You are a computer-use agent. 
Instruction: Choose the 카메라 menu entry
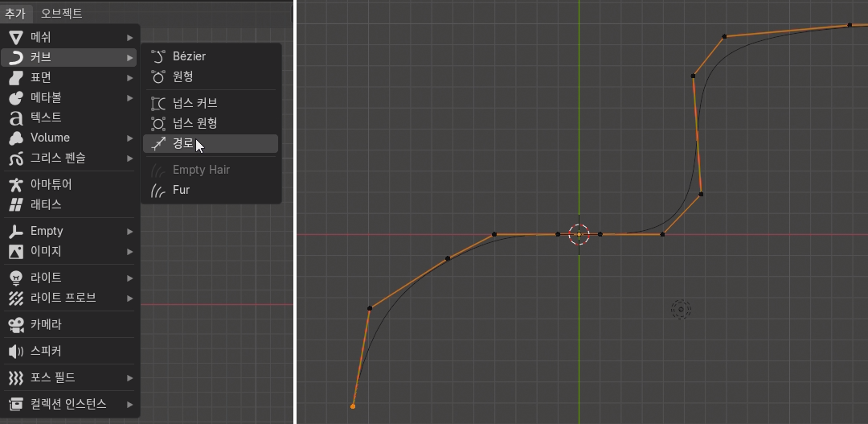click(70, 325)
